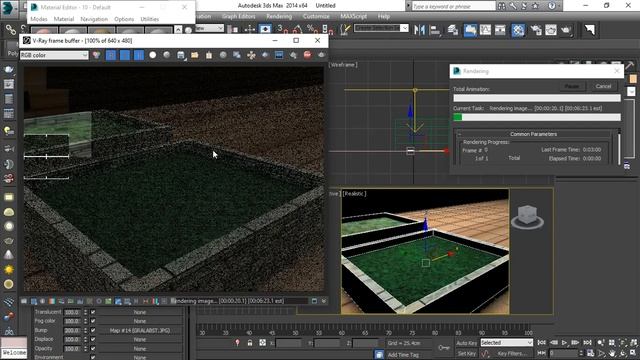Click the 3ds Max application logo button
Viewport: 640px width, 360px height.
click(x=9, y=9)
